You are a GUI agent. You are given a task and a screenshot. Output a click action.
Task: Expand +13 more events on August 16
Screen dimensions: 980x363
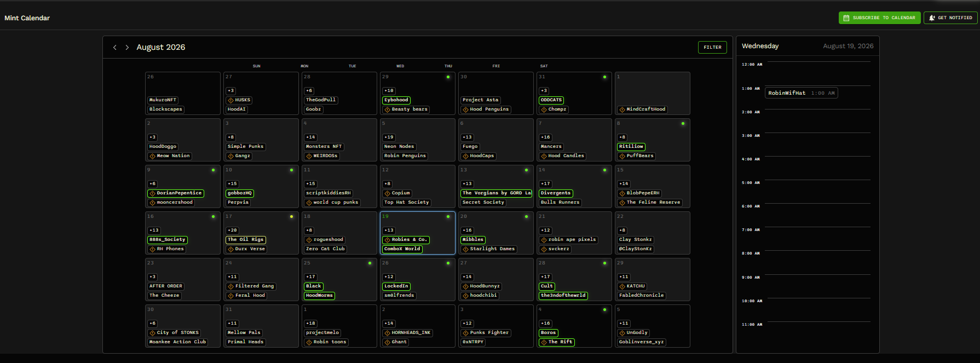coord(154,231)
